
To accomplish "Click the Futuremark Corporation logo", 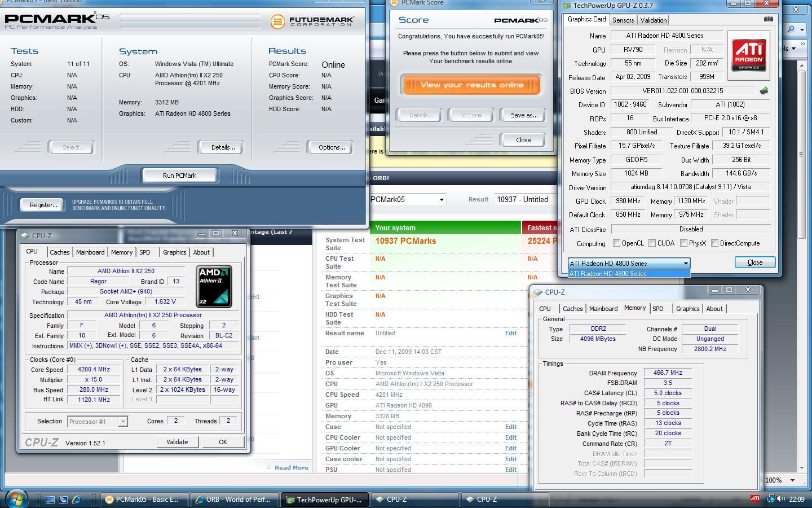I will tap(312, 21).
